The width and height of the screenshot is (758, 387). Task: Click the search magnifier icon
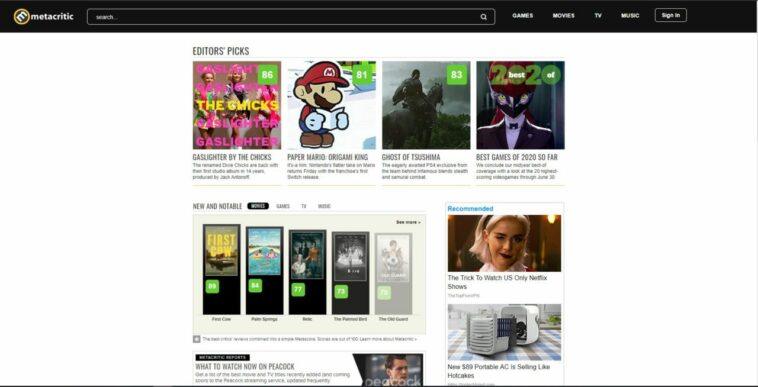[x=483, y=17]
